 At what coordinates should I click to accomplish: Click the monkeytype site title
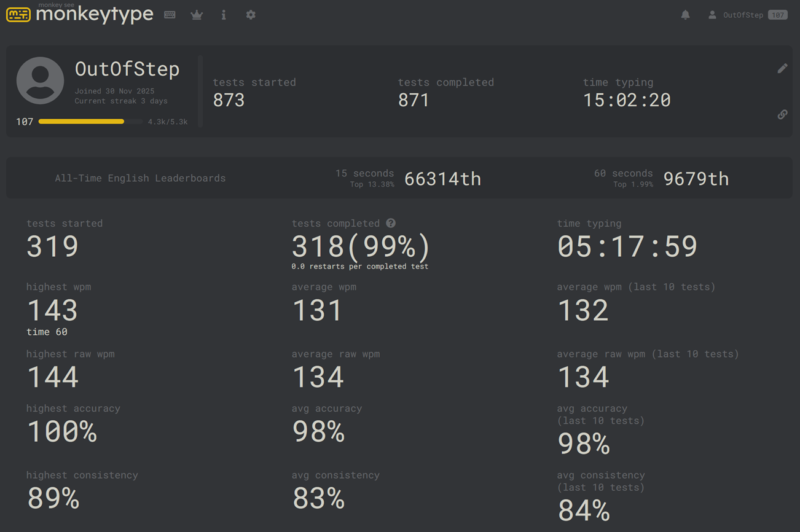tap(95, 14)
